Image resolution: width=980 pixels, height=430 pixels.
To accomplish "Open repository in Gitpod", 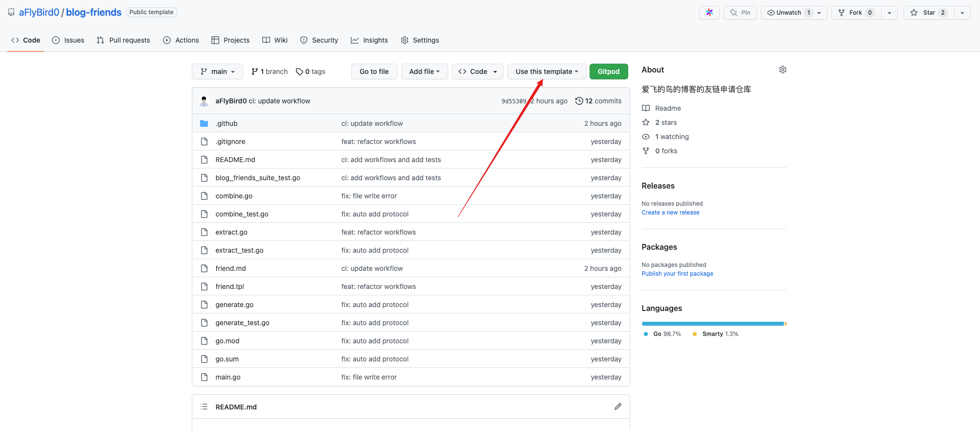I will (609, 72).
